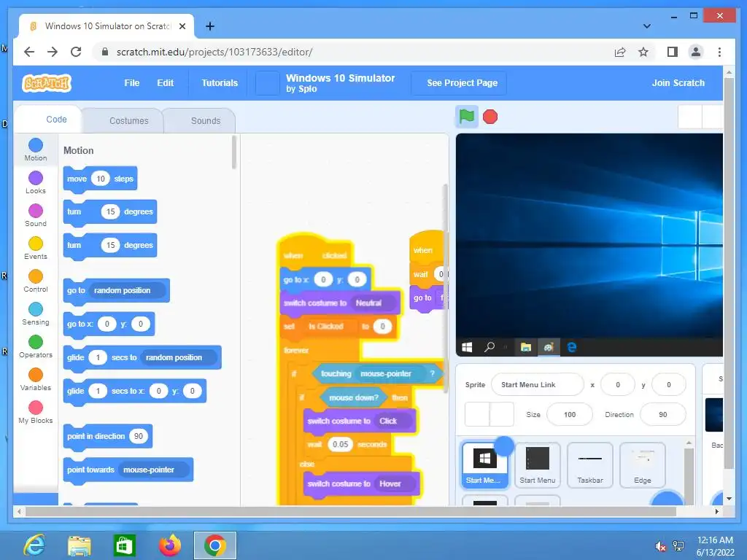Viewport: 747px width, 560px height.
Task: Click the sprite Direction field
Action: tap(662, 415)
